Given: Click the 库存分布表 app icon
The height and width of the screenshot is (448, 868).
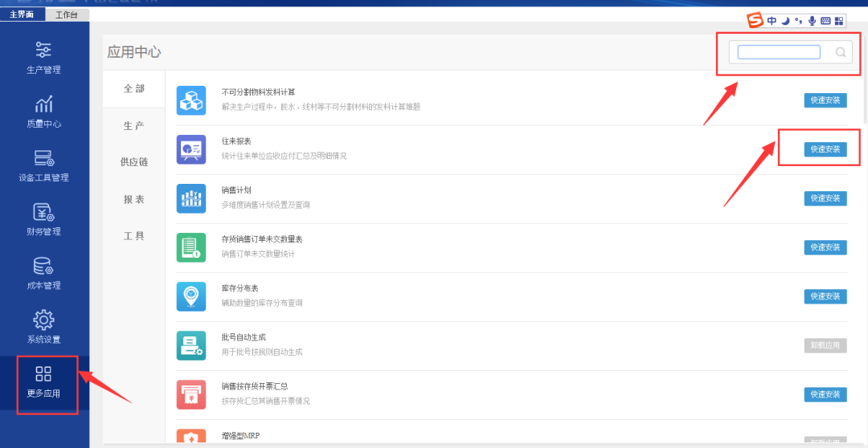Looking at the screenshot, I should coord(190,296).
